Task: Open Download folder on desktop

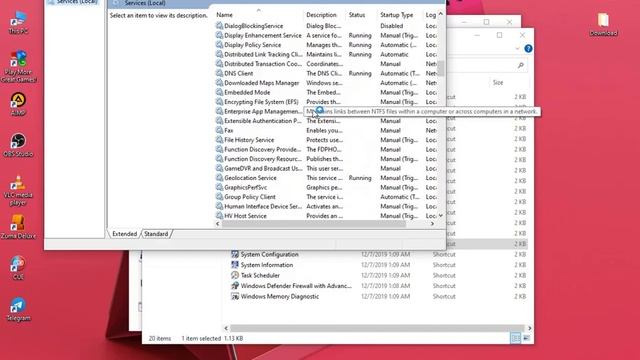Action: click(603, 24)
